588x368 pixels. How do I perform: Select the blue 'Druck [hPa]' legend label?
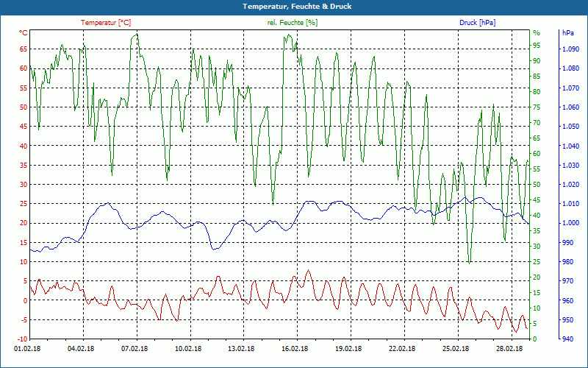(477, 23)
